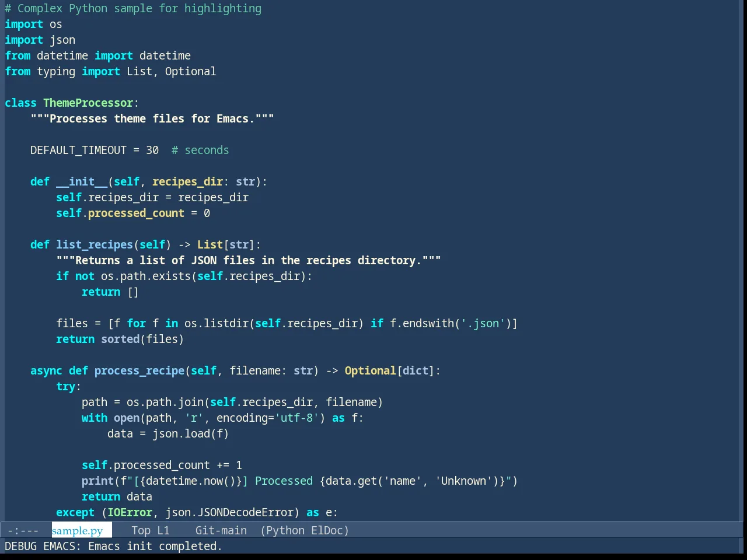
Task: Click the -:--- buffer status indicator
Action: coord(23,530)
